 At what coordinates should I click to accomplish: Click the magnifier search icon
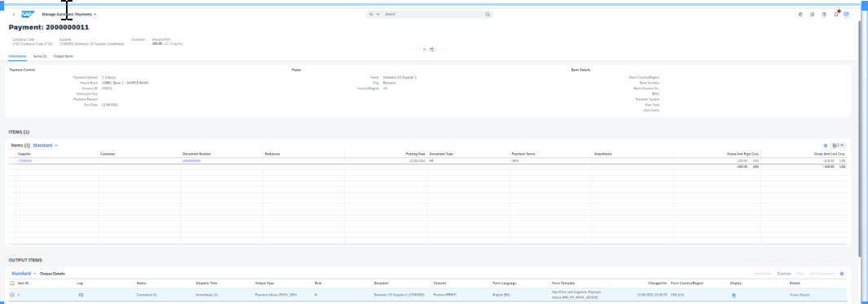coord(488,15)
